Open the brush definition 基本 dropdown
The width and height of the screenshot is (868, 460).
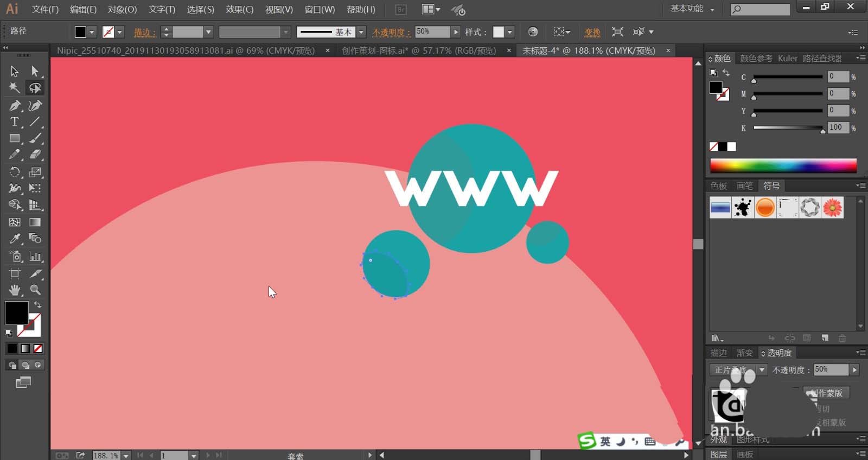pyautogui.click(x=361, y=32)
